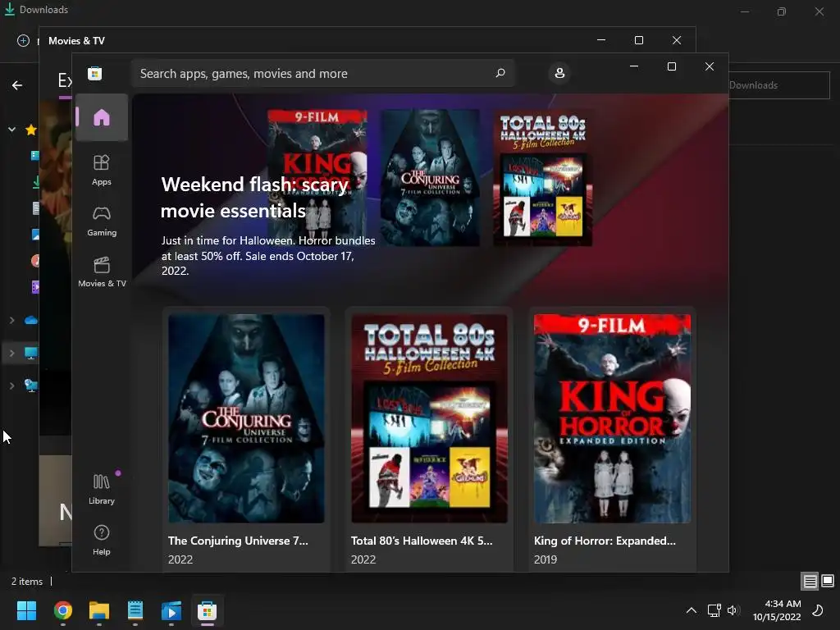Open Movies & TV section in Store sidebar
The height and width of the screenshot is (630, 840).
[102, 272]
